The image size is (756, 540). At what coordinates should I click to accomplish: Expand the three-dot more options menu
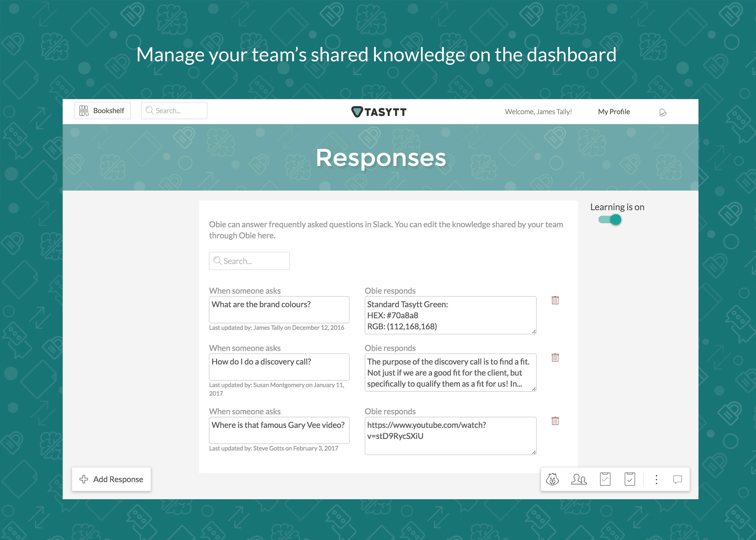coord(656,479)
